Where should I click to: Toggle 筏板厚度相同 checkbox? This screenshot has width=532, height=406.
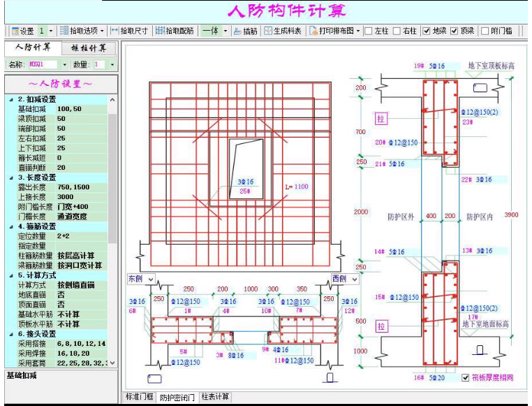(466, 377)
